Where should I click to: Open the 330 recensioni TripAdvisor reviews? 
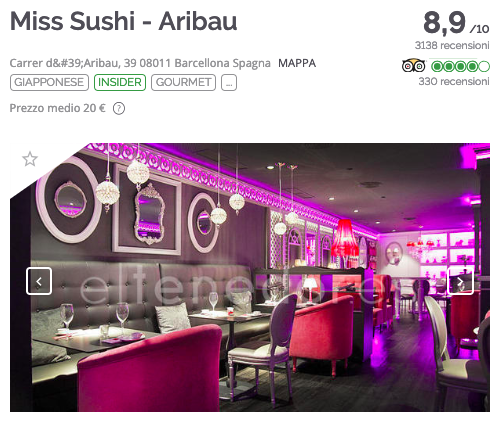(x=454, y=81)
